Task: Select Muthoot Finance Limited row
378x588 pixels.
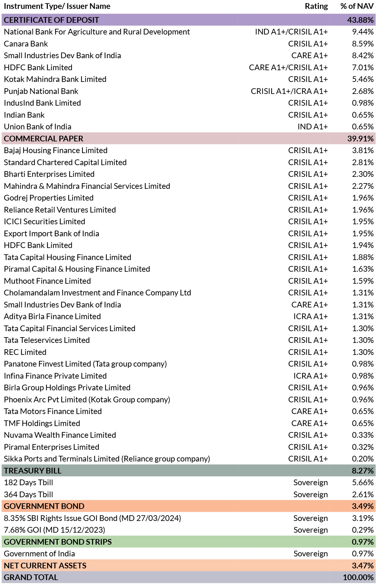Action: pos(189,281)
